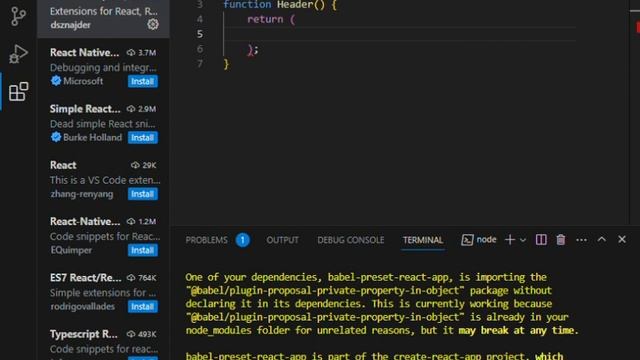Open panel more actions ellipsis
Image resolution: width=640 pixels, height=360 pixels.
(581, 240)
